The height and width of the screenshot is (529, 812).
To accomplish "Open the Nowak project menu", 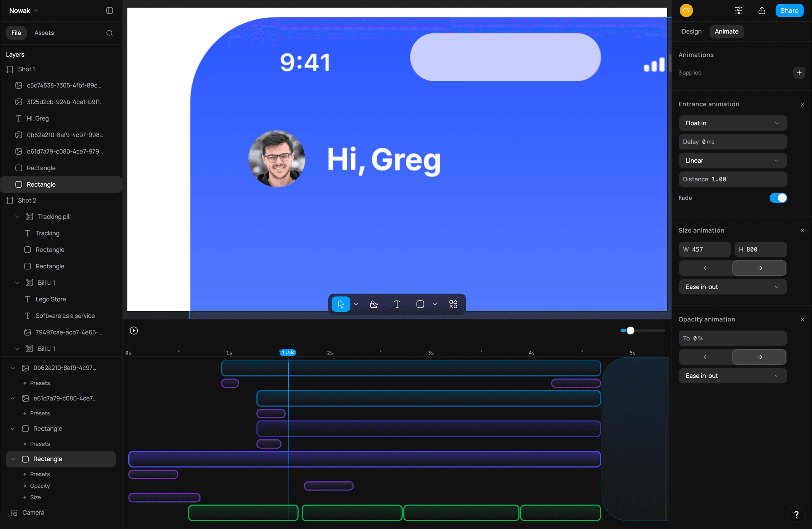I will pyautogui.click(x=23, y=10).
